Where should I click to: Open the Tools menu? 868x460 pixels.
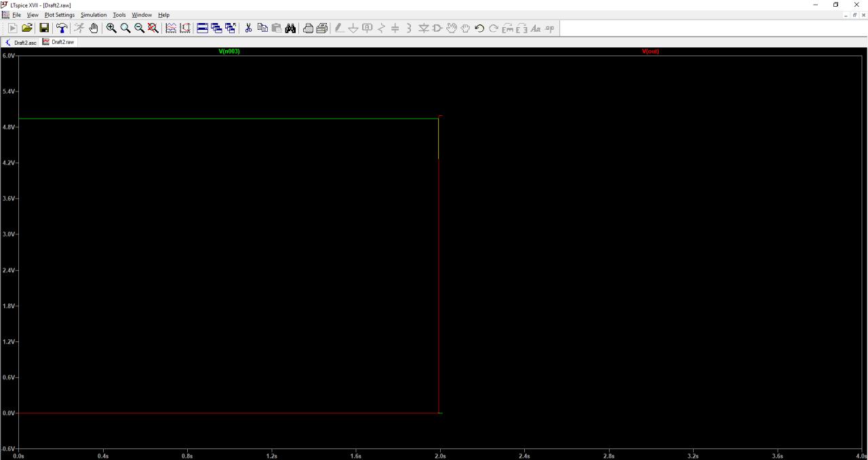pyautogui.click(x=119, y=15)
